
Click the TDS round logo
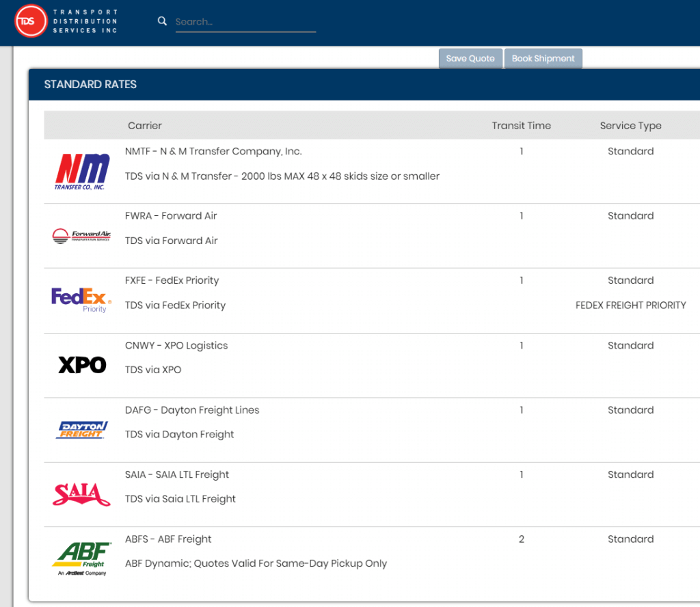30,21
